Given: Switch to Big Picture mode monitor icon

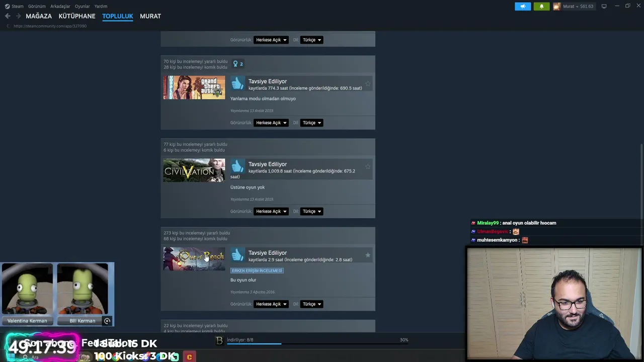Looking at the screenshot, I should [604, 6].
